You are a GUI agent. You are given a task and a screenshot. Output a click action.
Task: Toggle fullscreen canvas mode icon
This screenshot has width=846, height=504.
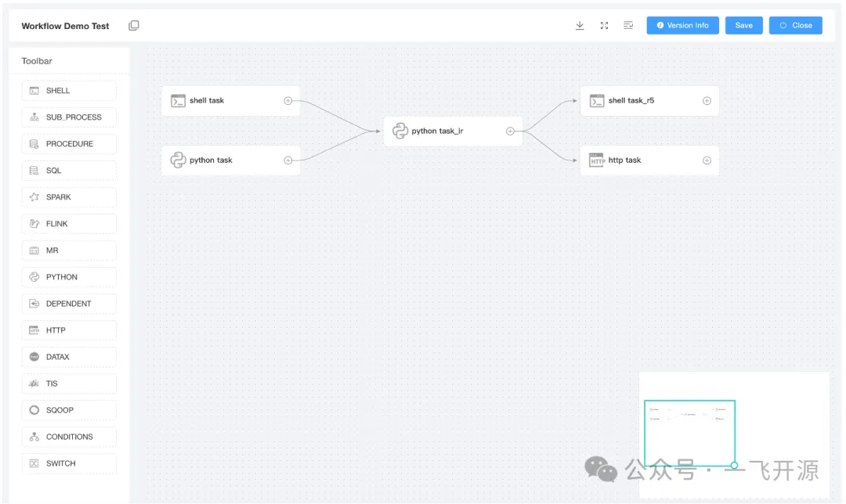(604, 25)
